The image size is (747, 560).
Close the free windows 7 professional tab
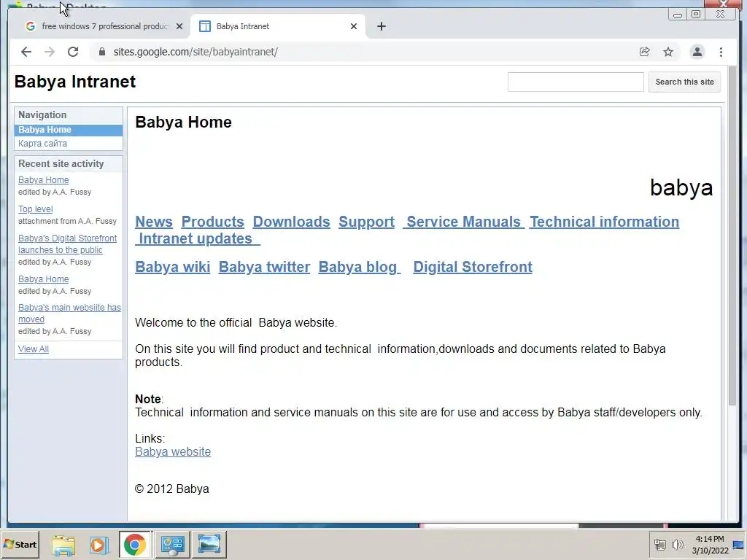179,26
